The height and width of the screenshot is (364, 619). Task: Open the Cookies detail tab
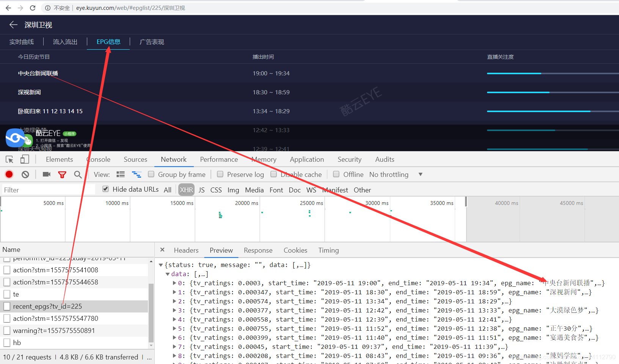[295, 250]
